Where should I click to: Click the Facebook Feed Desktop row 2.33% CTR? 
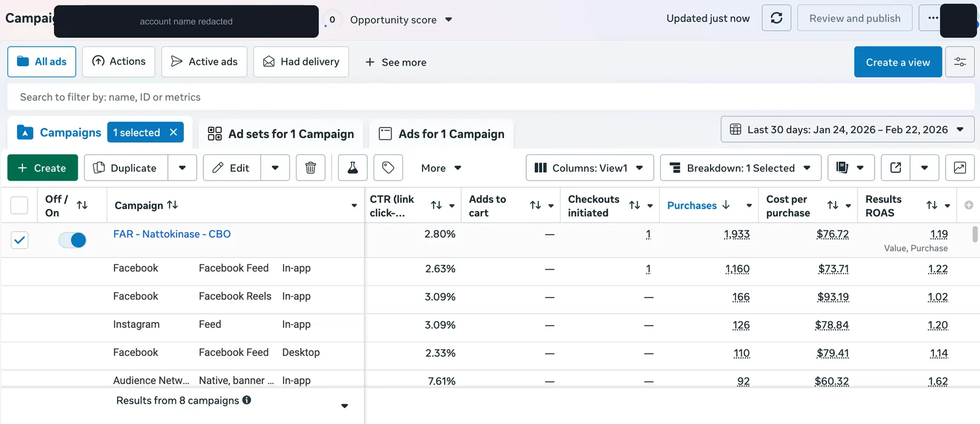(440, 353)
